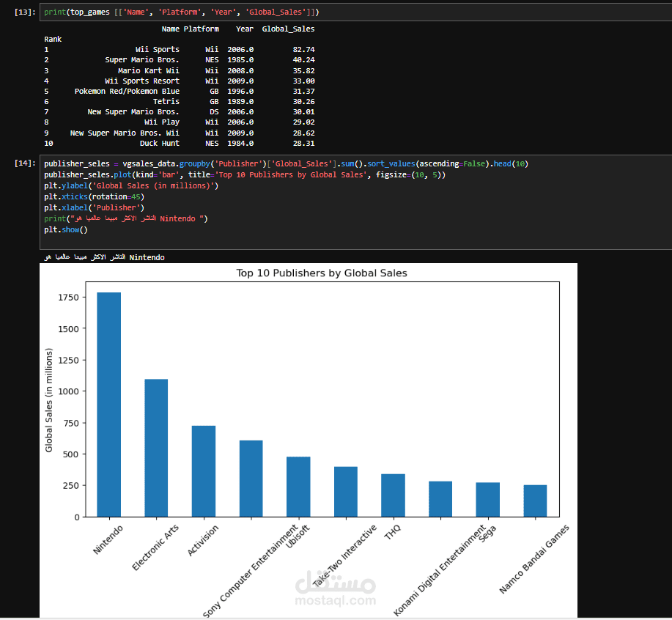Click the 'Electronic Arts' x-axis label

155,547
